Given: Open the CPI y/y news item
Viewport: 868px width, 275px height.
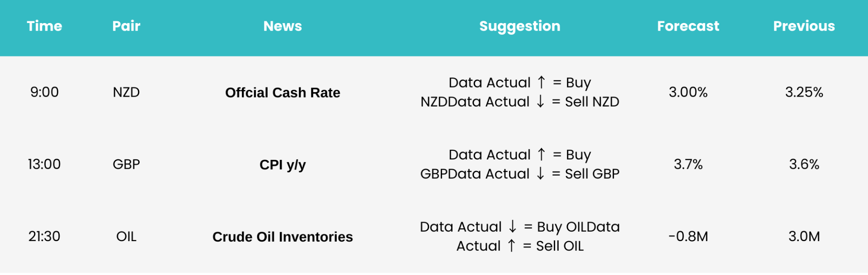Looking at the screenshot, I should tap(283, 165).
